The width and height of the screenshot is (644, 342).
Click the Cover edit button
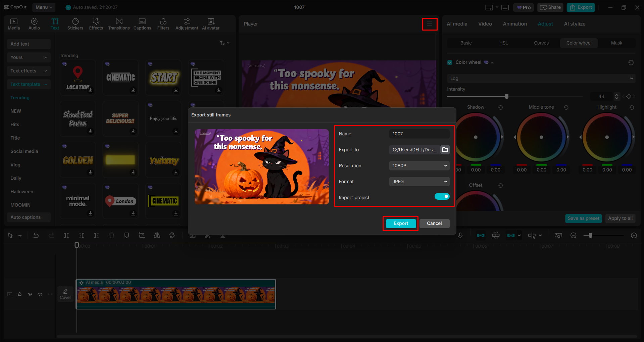(65, 294)
